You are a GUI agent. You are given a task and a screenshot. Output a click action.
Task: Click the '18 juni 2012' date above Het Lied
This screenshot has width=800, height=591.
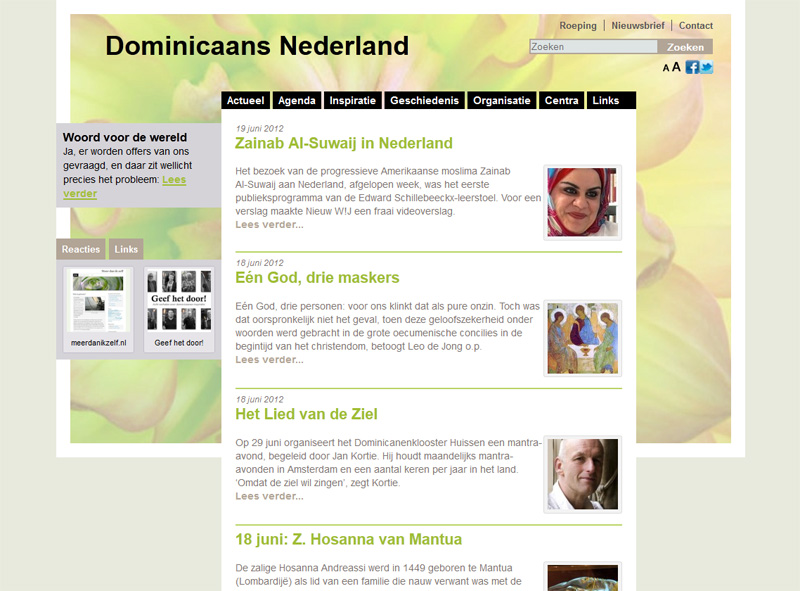[260, 399]
